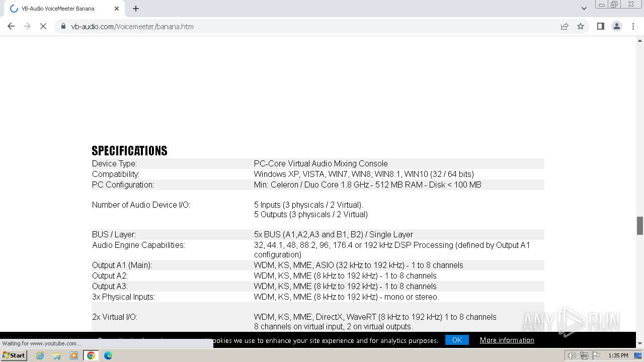Click the 'mono or stereo.' inputs value
644x362 pixels.
point(346,297)
